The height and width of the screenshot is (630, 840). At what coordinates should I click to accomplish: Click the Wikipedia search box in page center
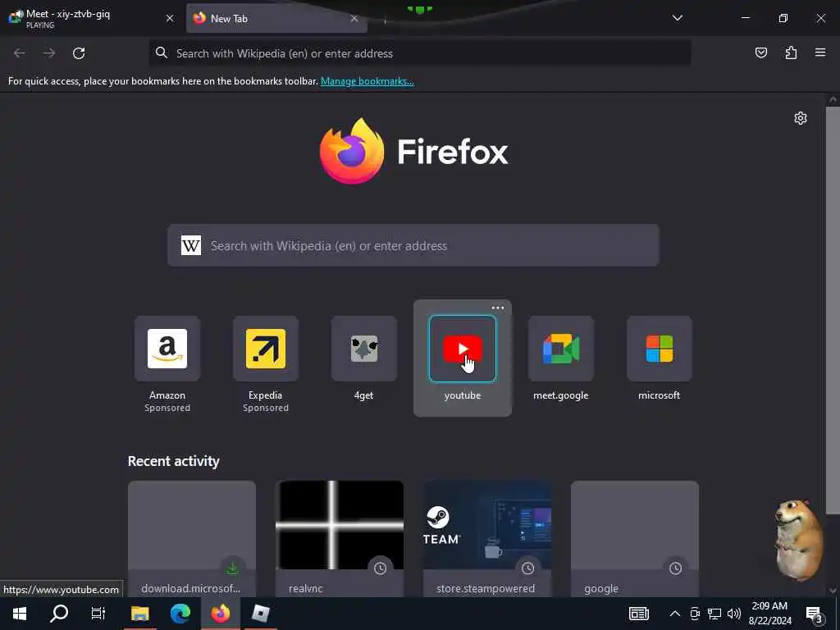[413, 245]
